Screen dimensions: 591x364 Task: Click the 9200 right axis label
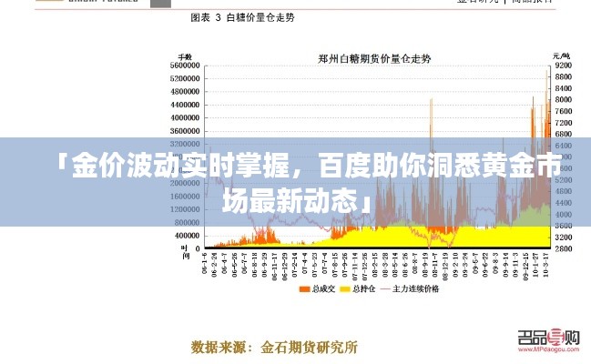(563, 66)
